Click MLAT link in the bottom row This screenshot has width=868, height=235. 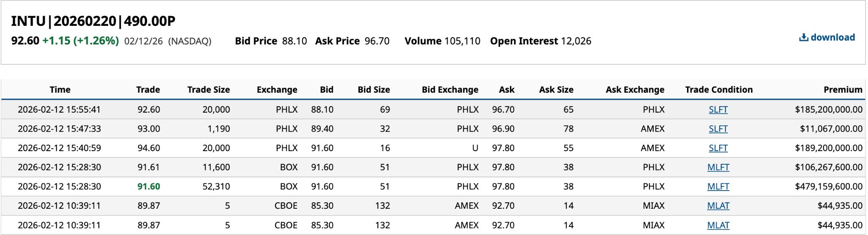(x=718, y=225)
